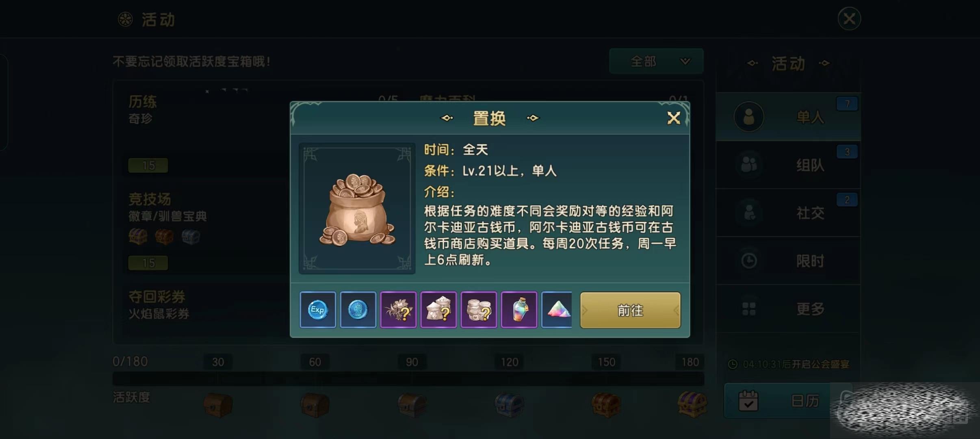Click the 前往 button
The height and width of the screenshot is (439, 980).
[x=630, y=310]
